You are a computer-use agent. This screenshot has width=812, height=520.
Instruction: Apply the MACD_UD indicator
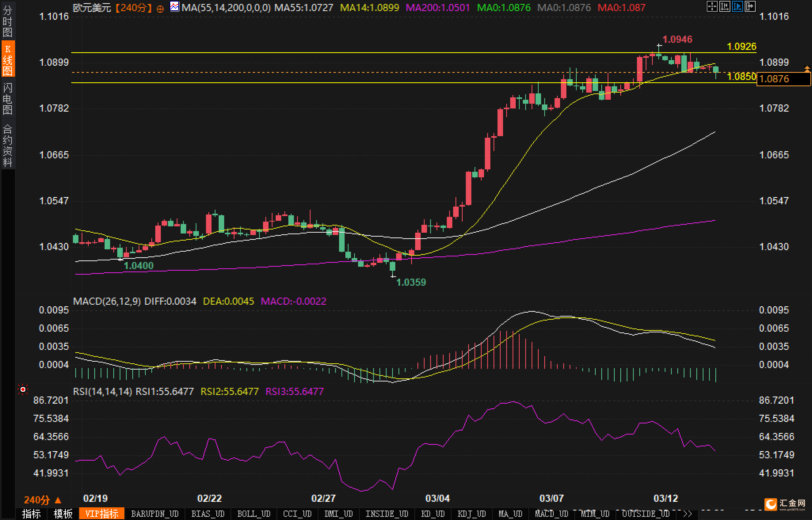(x=551, y=514)
